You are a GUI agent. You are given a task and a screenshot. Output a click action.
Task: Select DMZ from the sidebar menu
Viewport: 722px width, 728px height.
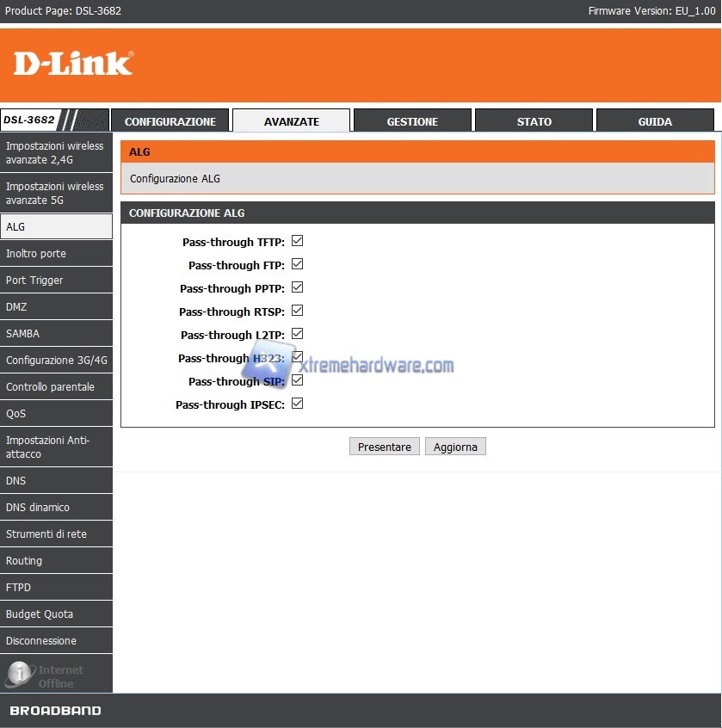point(56,307)
